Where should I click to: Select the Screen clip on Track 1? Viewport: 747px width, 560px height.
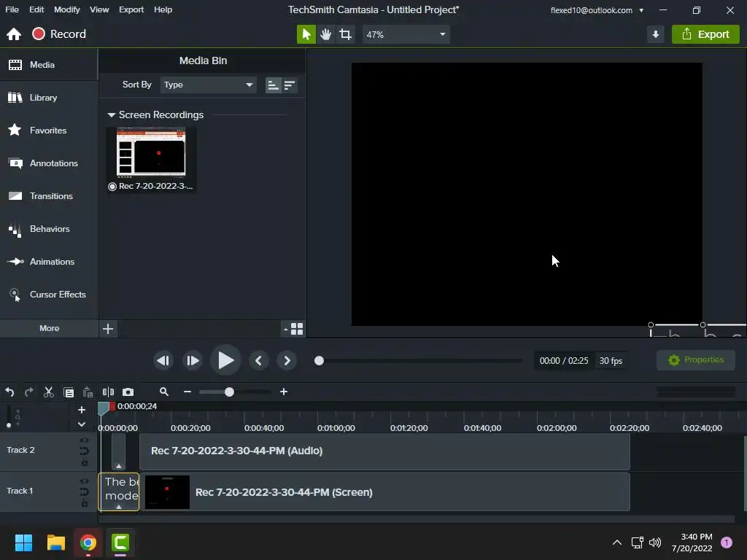click(385, 492)
